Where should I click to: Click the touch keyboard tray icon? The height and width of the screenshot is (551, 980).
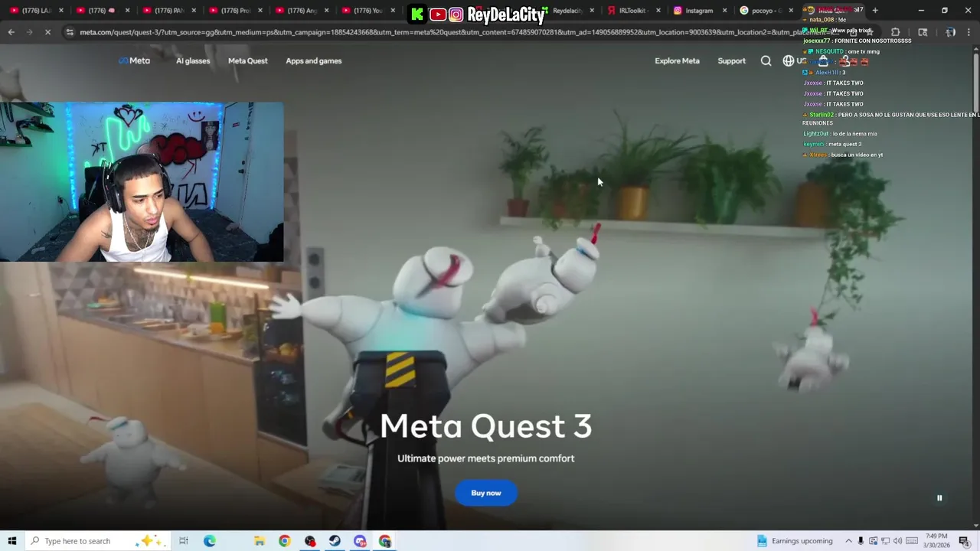pos(911,541)
